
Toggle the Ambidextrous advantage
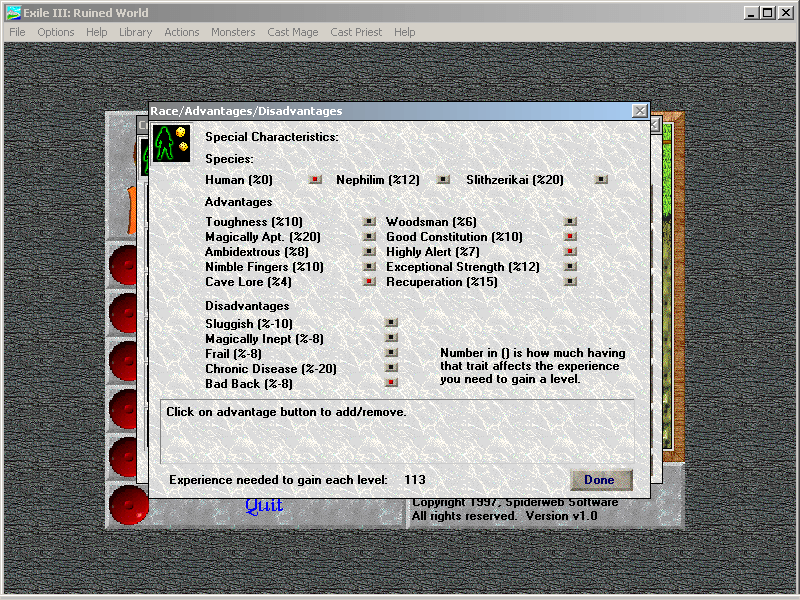click(369, 252)
